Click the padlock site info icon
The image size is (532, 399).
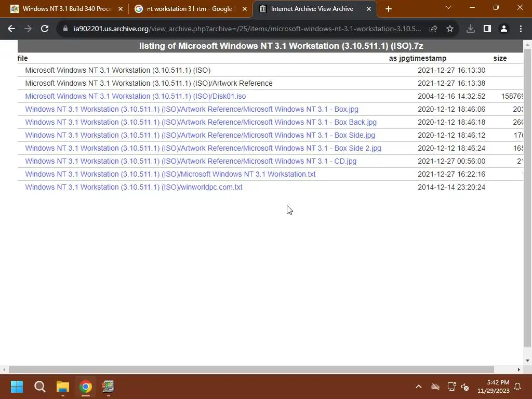[65, 29]
